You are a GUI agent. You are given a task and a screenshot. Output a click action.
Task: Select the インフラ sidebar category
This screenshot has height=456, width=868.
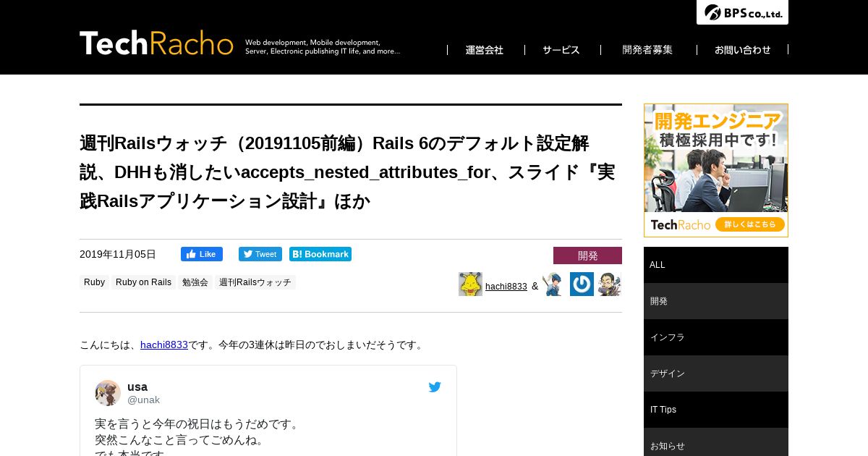(716, 337)
